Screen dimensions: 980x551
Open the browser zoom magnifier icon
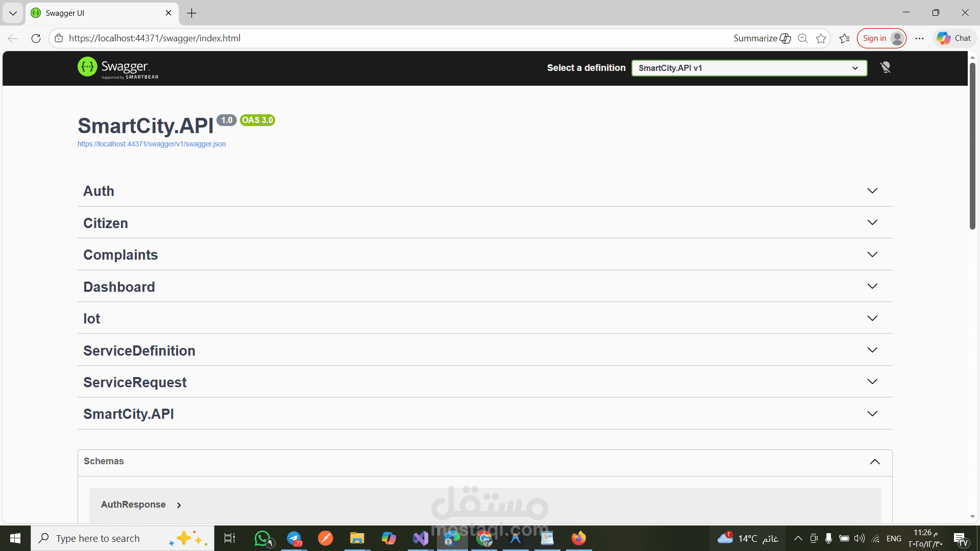coord(802,38)
